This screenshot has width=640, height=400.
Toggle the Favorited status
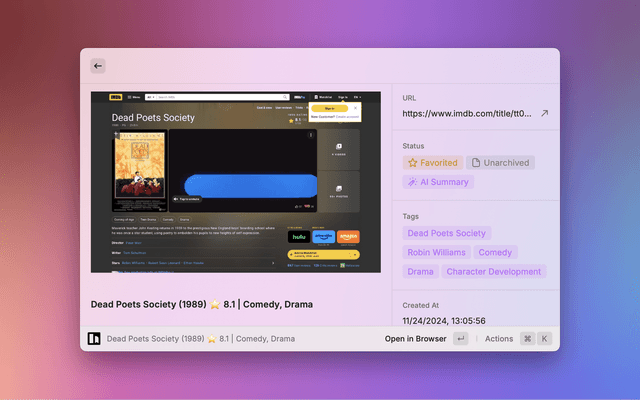[433, 163]
